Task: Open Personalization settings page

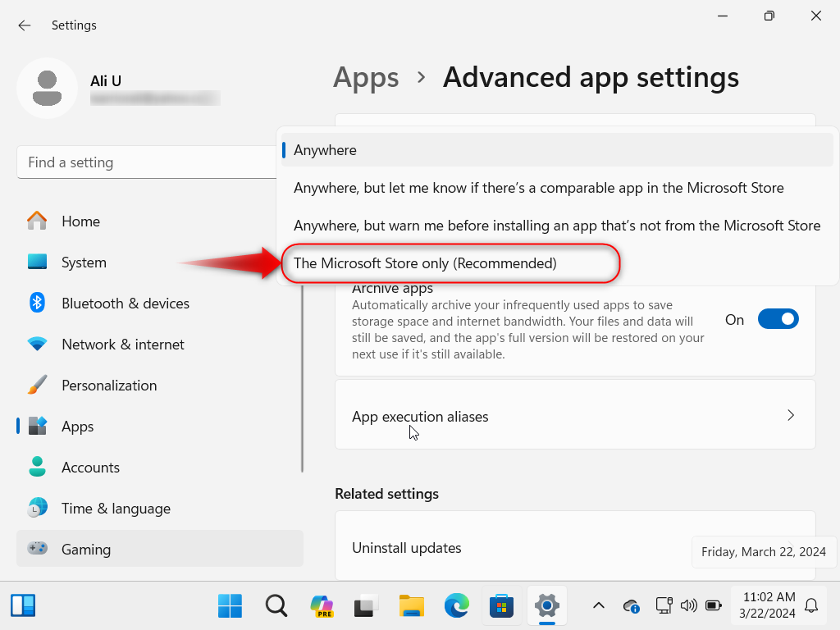Action: click(x=160, y=385)
